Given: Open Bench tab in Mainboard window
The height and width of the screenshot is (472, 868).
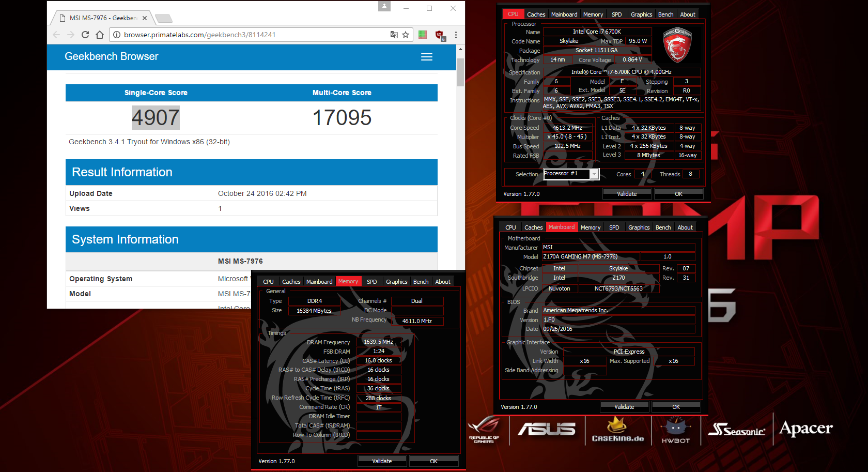Looking at the screenshot, I should pos(663,227).
